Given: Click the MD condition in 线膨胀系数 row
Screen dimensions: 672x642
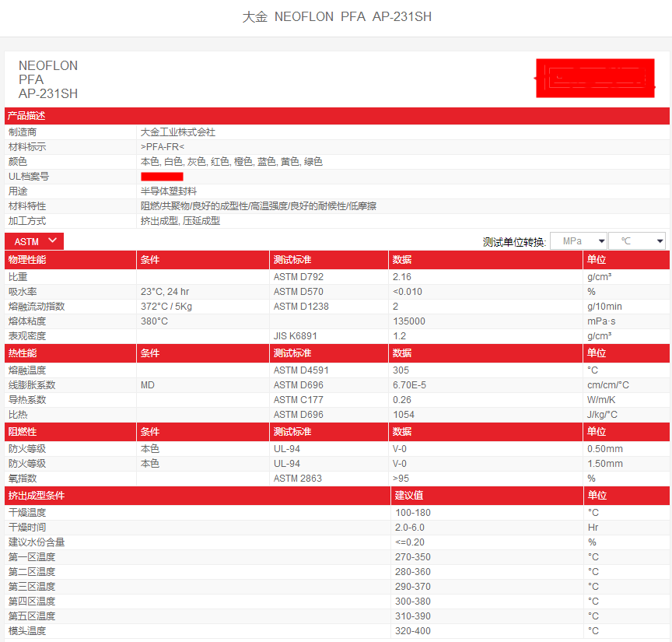Looking at the screenshot, I should [148, 385].
